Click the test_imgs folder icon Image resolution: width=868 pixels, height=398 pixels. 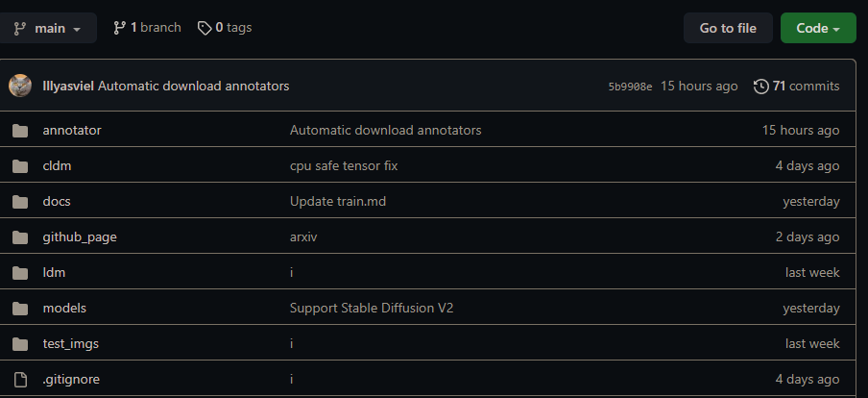pyautogui.click(x=20, y=343)
